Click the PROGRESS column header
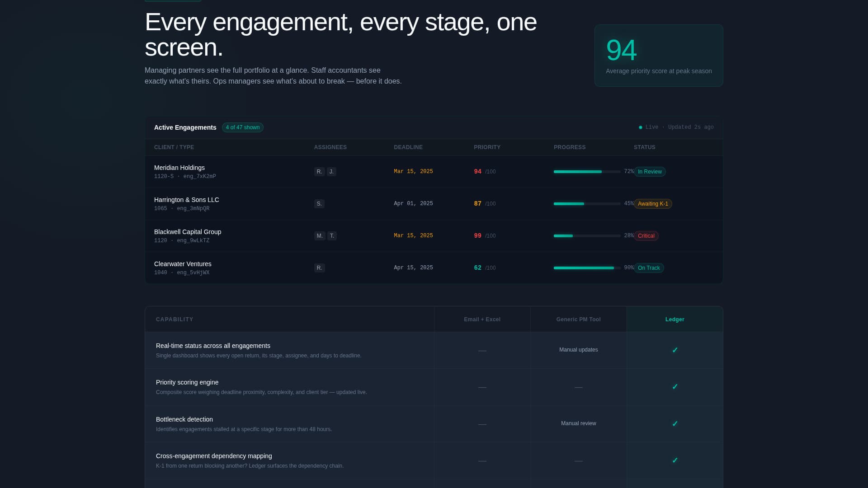The width and height of the screenshot is (868, 488). point(570,147)
